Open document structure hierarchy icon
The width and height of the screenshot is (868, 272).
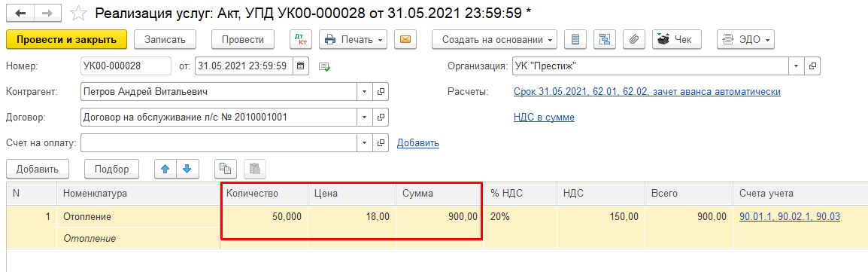coord(605,39)
